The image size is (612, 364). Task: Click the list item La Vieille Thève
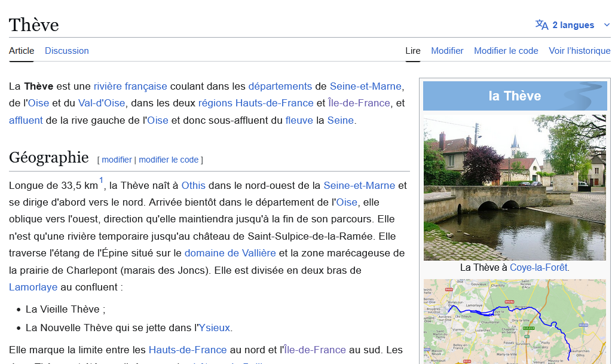[x=65, y=310]
